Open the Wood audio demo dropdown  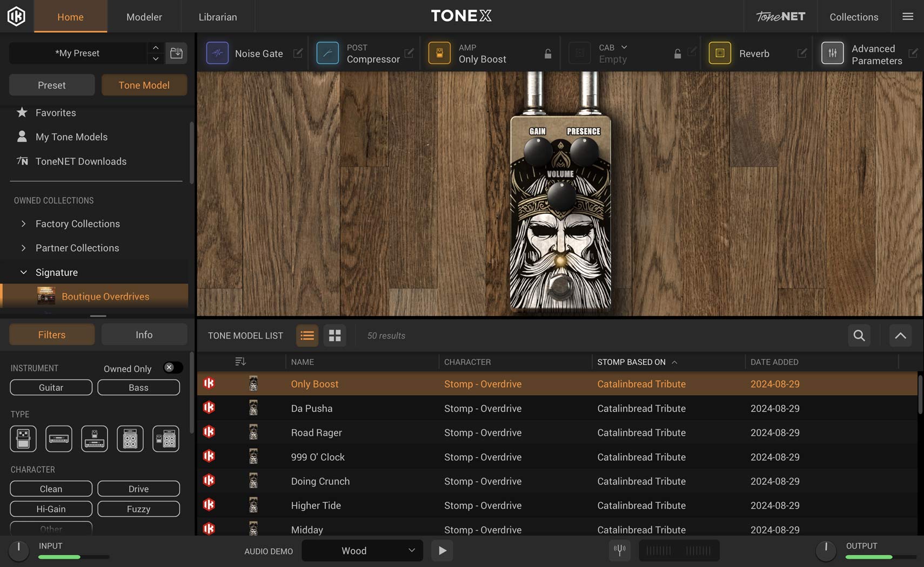(x=361, y=550)
